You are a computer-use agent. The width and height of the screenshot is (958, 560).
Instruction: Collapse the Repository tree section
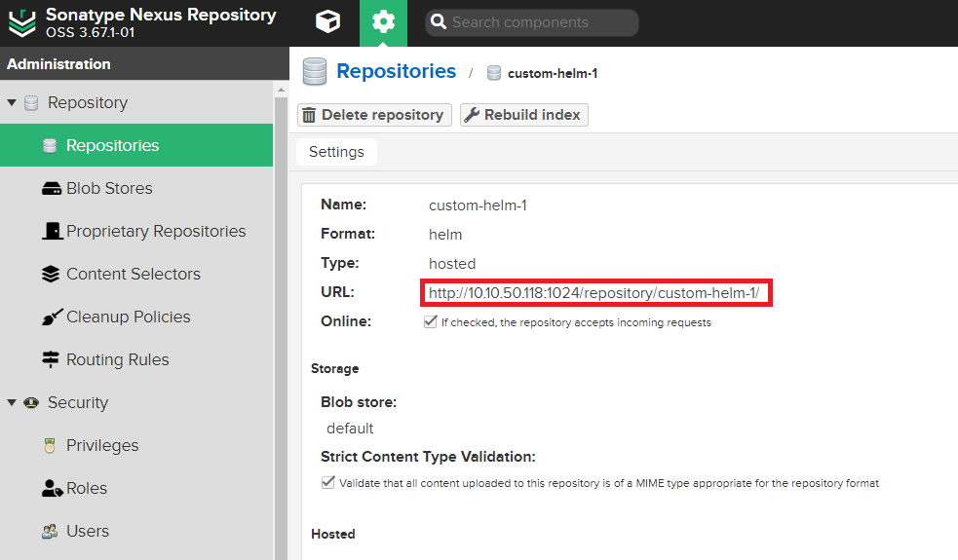[x=12, y=102]
